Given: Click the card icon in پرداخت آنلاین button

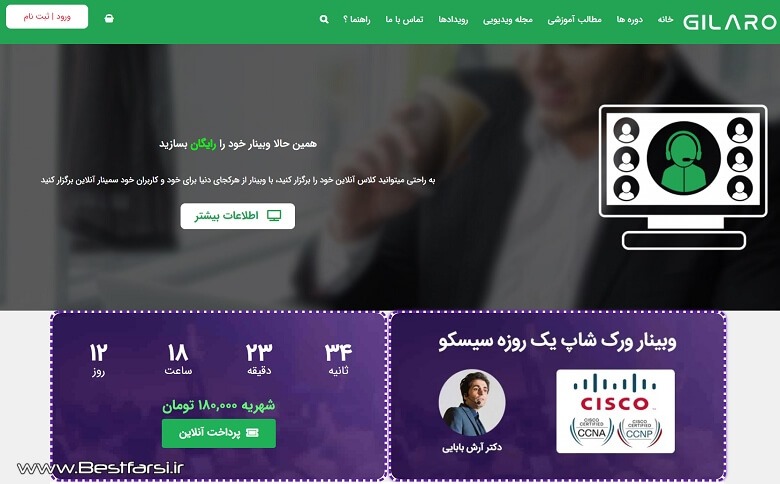Looking at the screenshot, I should [x=253, y=433].
